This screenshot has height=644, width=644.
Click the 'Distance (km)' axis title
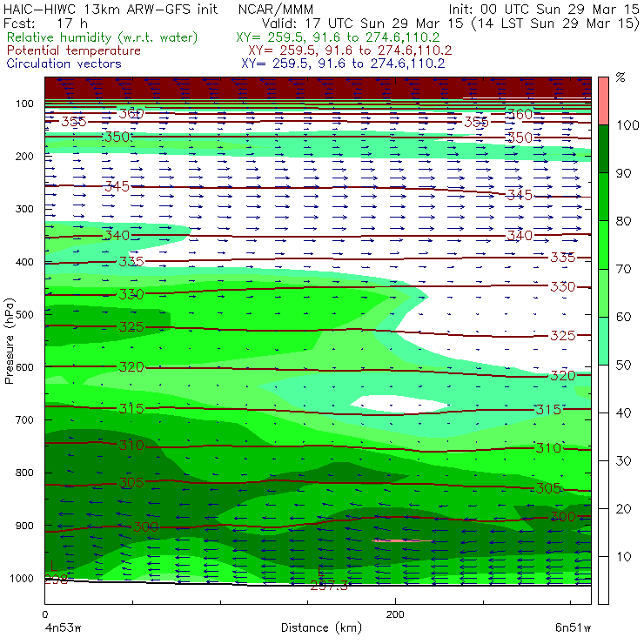pyautogui.click(x=321, y=628)
